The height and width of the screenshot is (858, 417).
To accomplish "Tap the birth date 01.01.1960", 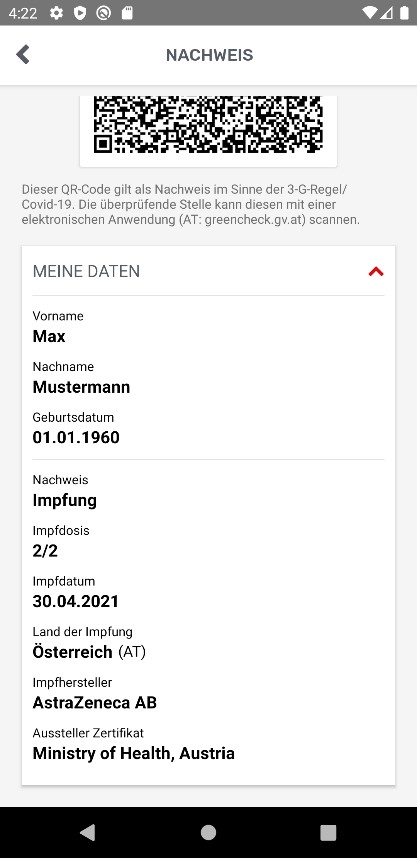I will click(76, 438).
